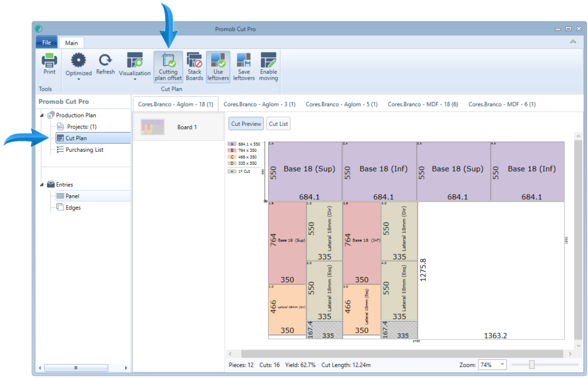Open the Purchasing List item

[x=84, y=150]
